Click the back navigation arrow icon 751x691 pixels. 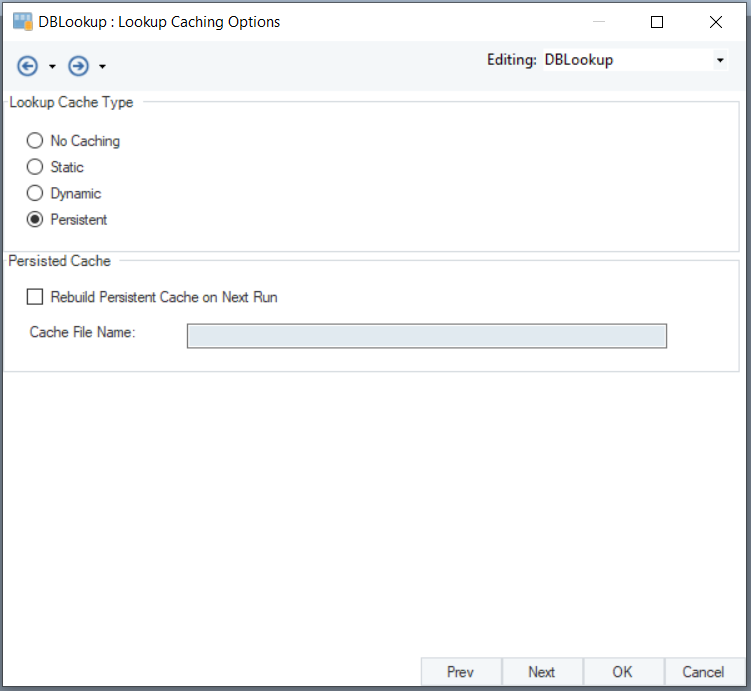click(27, 66)
